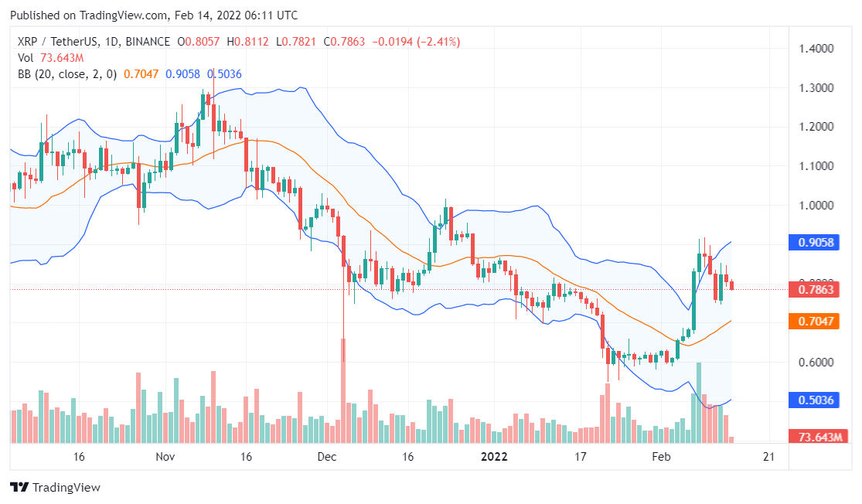Screen dimensions: 862x504
Task: Click the 1.4000 price axis label
Action: pyautogui.click(x=816, y=49)
